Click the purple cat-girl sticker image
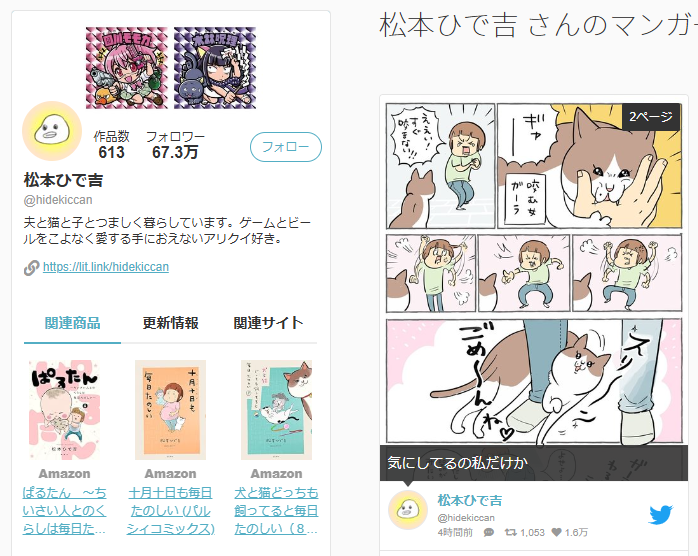The image size is (698, 556). pos(215,68)
